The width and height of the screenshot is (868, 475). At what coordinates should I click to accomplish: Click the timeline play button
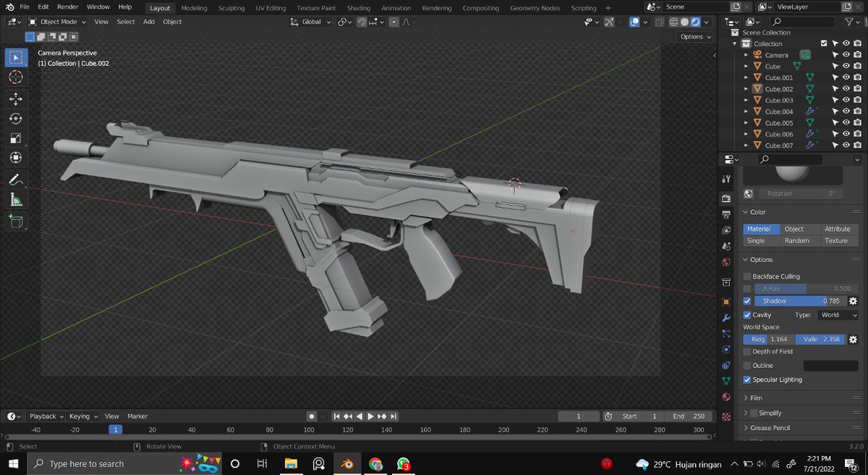tap(370, 416)
